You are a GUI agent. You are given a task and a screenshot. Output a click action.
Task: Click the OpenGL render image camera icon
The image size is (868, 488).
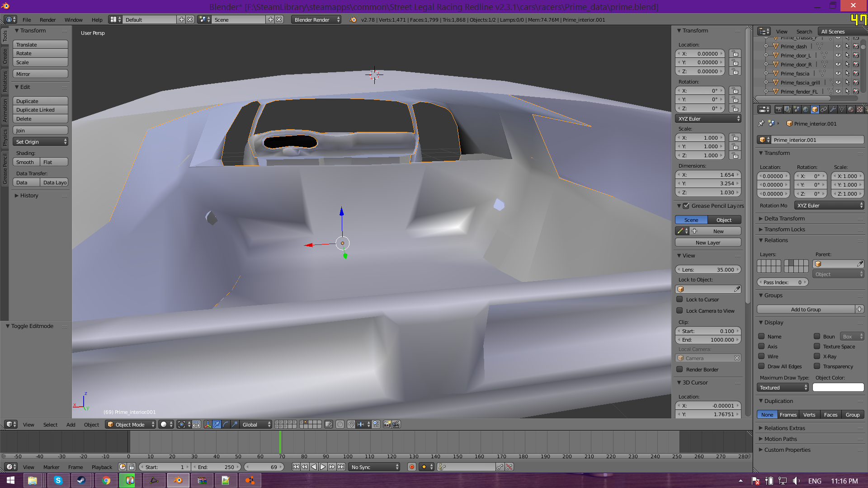(387, 424)
